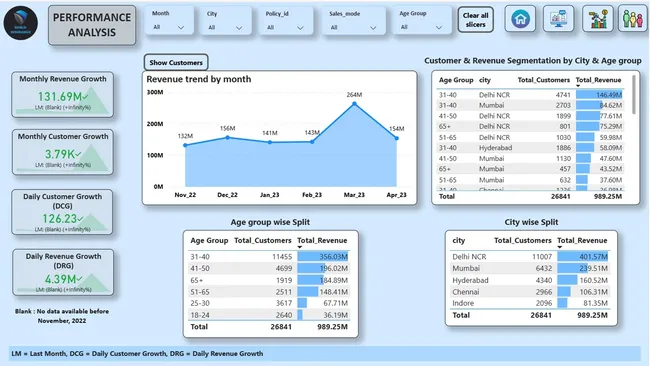Click Clear all slicers button

475,19
